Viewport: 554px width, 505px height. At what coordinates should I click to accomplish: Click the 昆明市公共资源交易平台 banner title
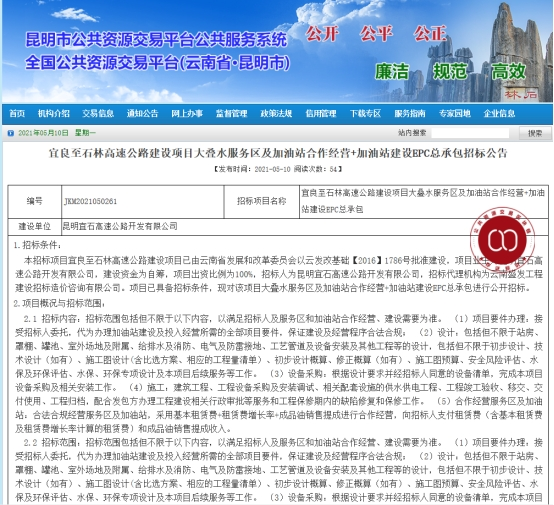tap(156, 39)
